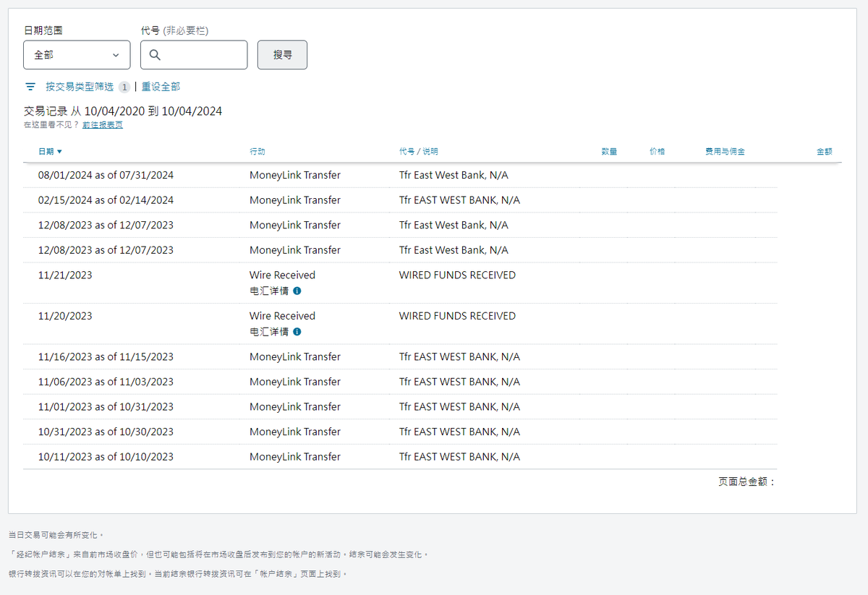The height and width of the screenshot is (595, 868).
Task: Click the 代号 symbol search input field
Action: [194, 55]
